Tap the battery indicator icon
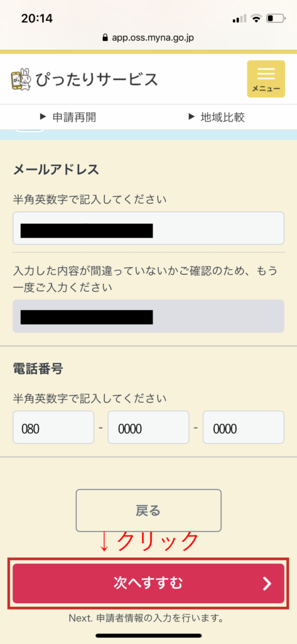The height and width of the screenshot is (644, 297). (x=276, y=18)
